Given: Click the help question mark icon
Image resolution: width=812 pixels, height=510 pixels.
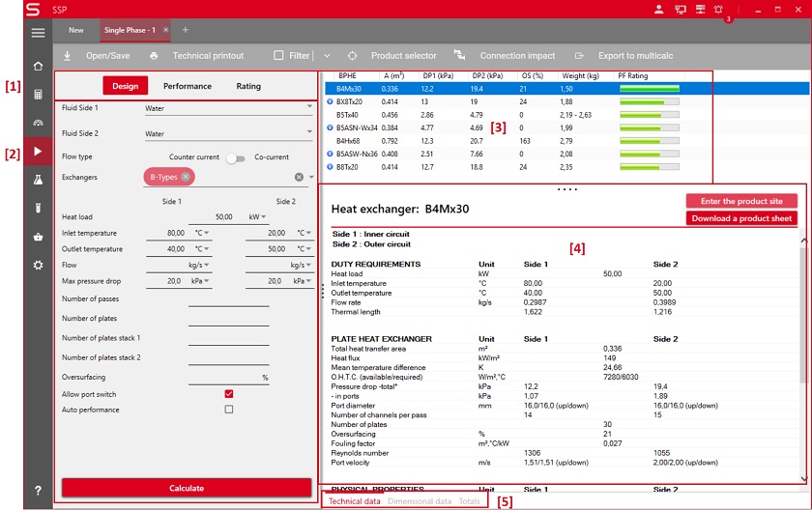Looking at the screenshot, I should coord(38,491).
